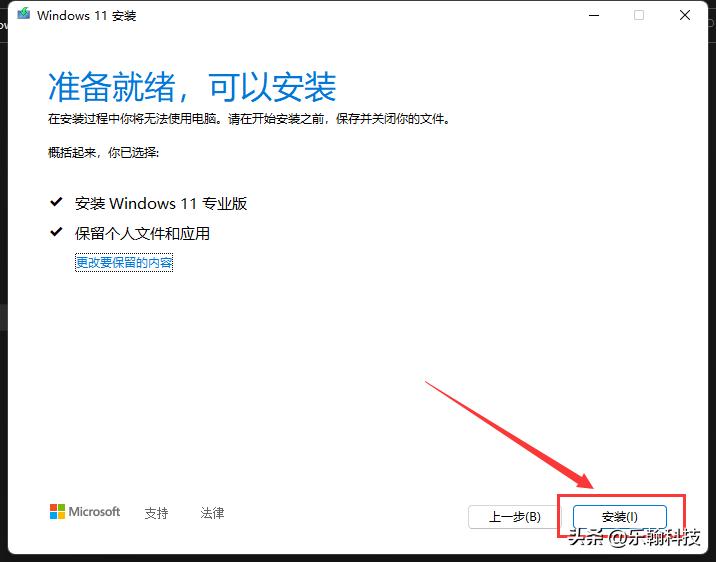Open the 支持 support link

click(156, 513)
